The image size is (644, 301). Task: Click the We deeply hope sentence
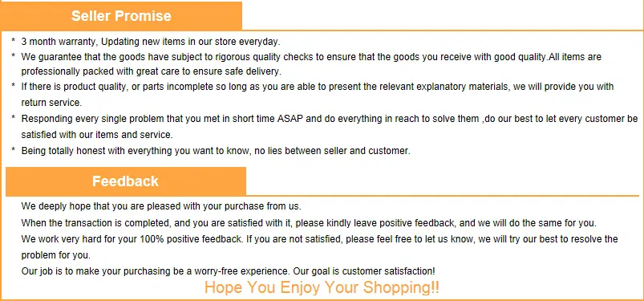(x=161, y=206)
